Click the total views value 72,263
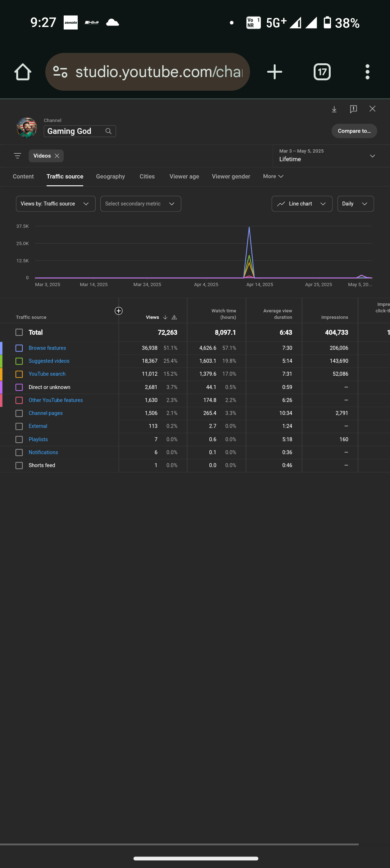 pyautogui.click(x=168, y=333)
